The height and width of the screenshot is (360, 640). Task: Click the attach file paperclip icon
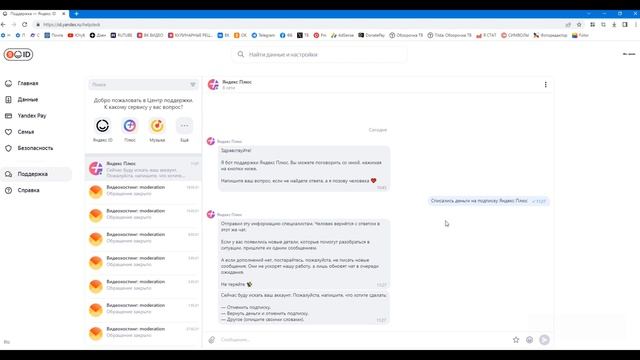211,340
